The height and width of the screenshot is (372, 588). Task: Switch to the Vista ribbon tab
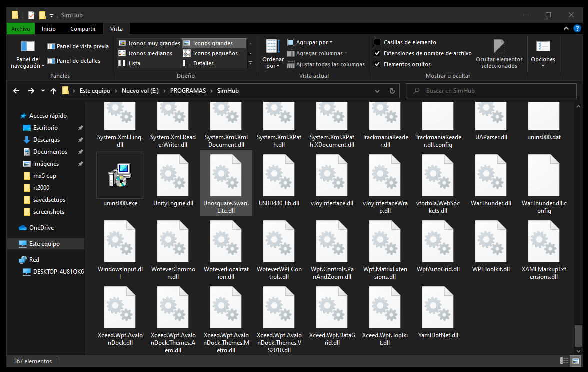click(116, 29)
